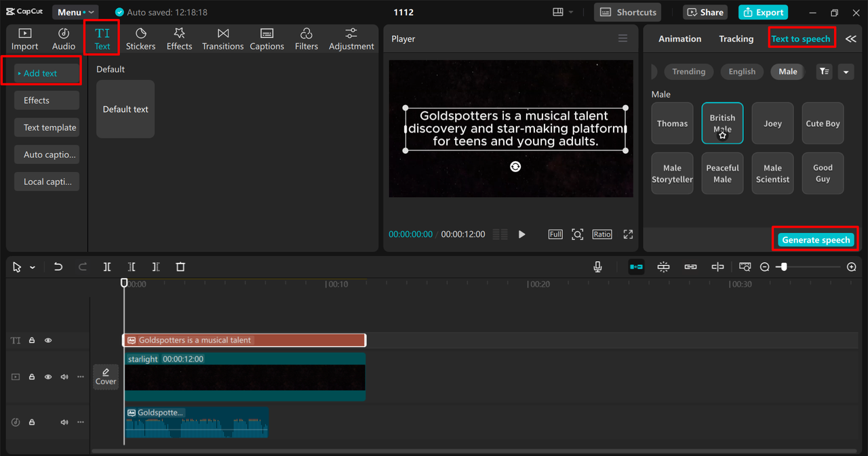The width and height of the screenshot is (868, 456).
Task: Lock the starlight video track
Action: pyautogui.click(x=32, y=377)
